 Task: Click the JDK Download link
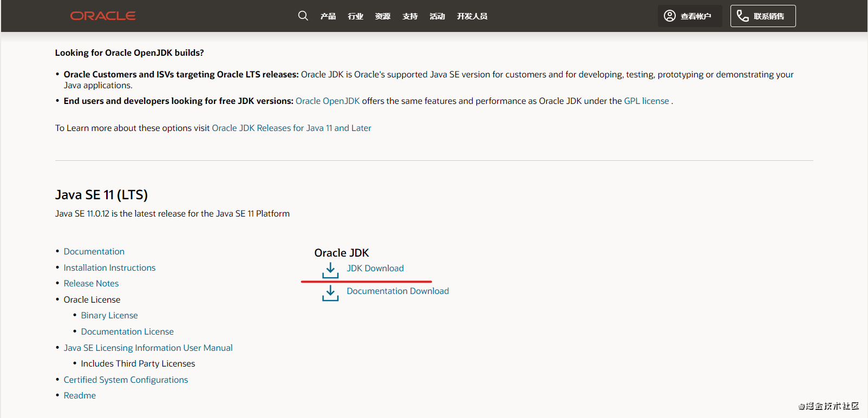[x=375, y=268]
